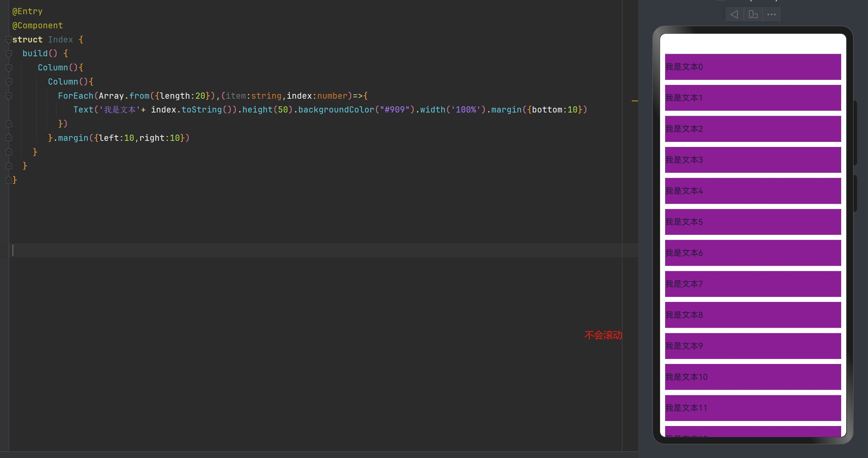This screenshot has width=868, height=458.
Task: Click the 我是文本5 purple row in the preview
Action: [x=753, y=222]
